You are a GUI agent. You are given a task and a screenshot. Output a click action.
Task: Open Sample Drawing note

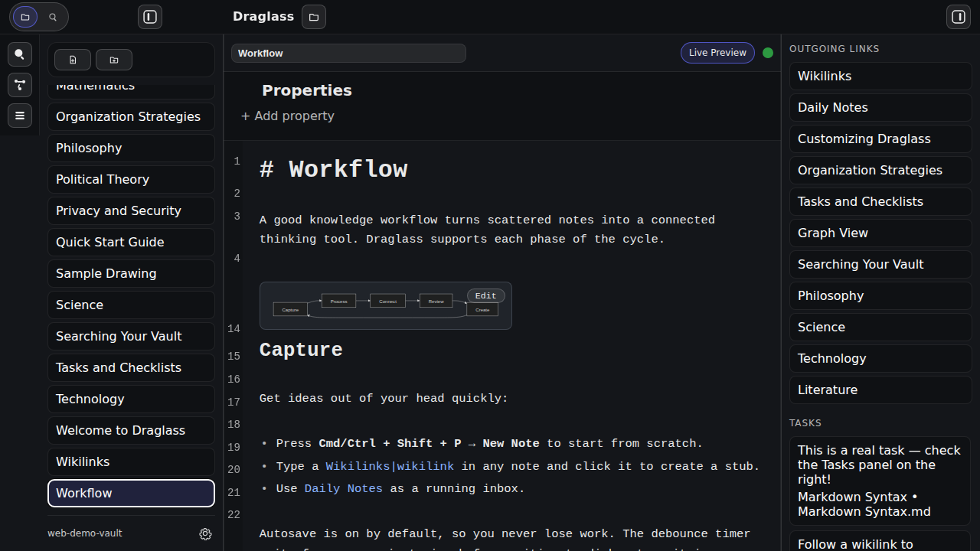click(x=131, y=273)
